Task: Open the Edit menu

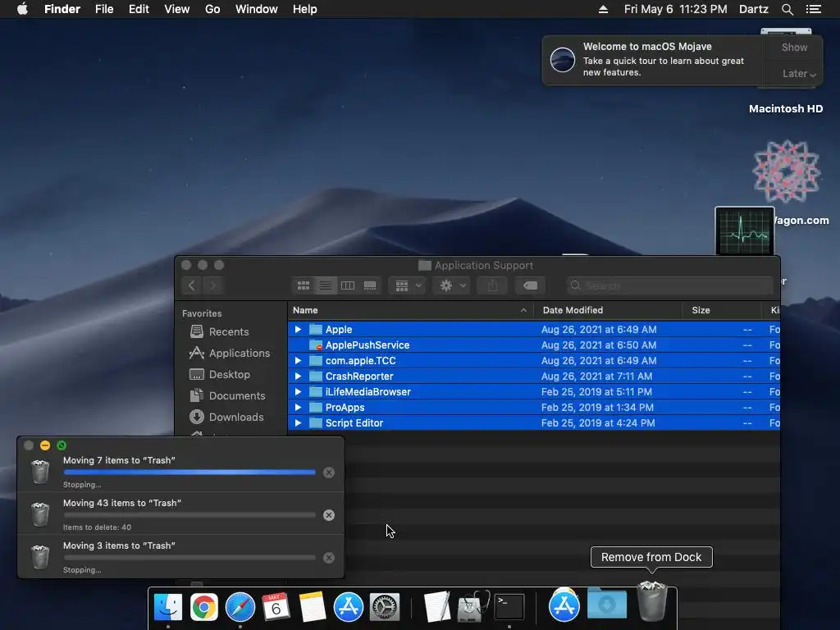Action: tap(139, 9)
